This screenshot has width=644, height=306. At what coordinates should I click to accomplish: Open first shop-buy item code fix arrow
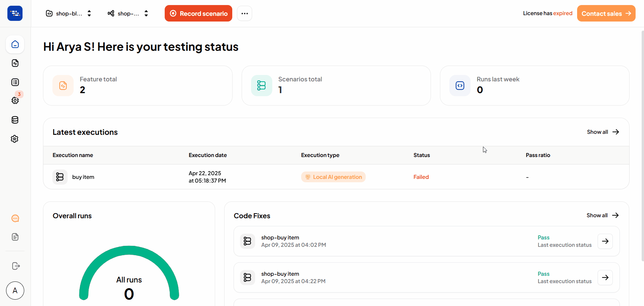[605, 241]
